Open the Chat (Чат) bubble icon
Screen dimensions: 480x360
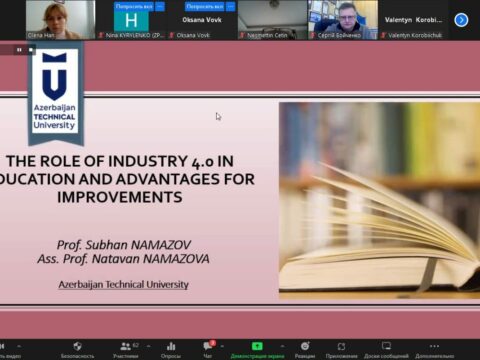[x=208, y=346]
